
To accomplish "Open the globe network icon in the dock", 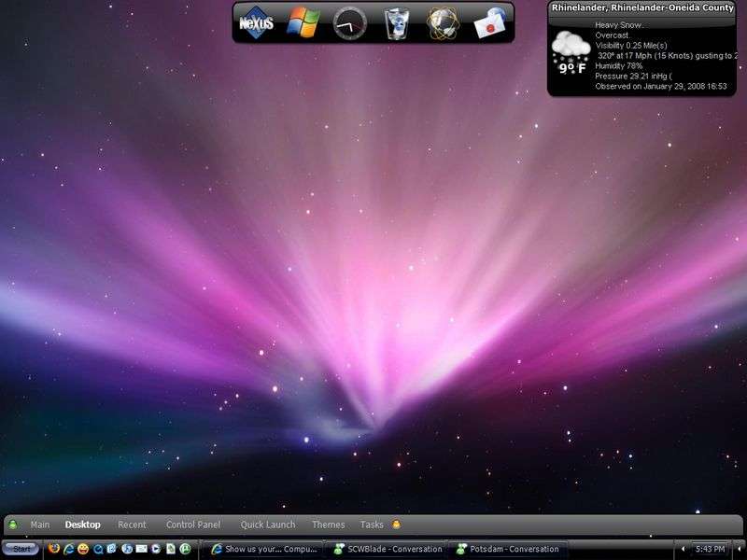I will click(443, 22).
